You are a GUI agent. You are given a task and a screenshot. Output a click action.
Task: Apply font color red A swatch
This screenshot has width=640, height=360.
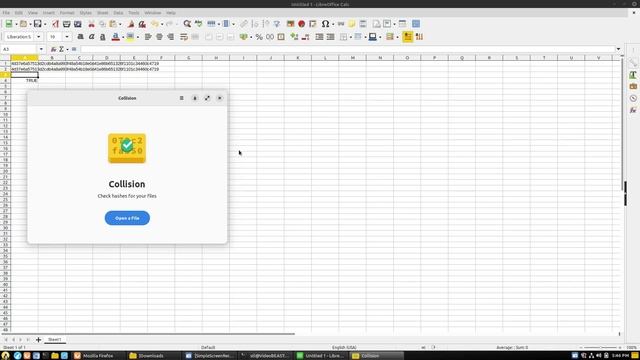(x=116, y=37)
